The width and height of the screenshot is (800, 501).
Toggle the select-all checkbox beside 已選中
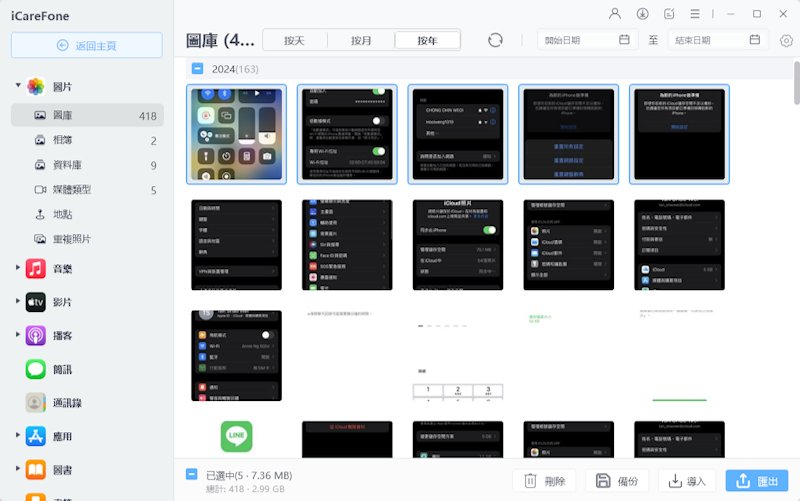point(191,474)
